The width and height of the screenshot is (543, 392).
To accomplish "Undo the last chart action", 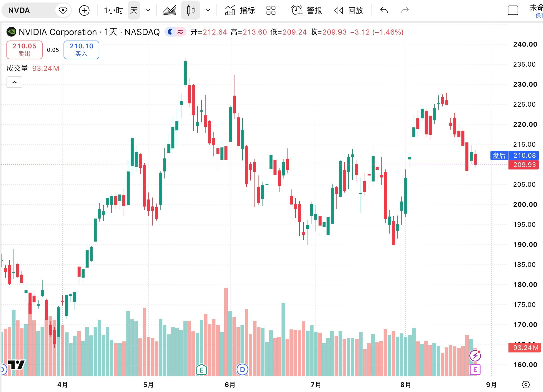I will [x=384, y=11].
